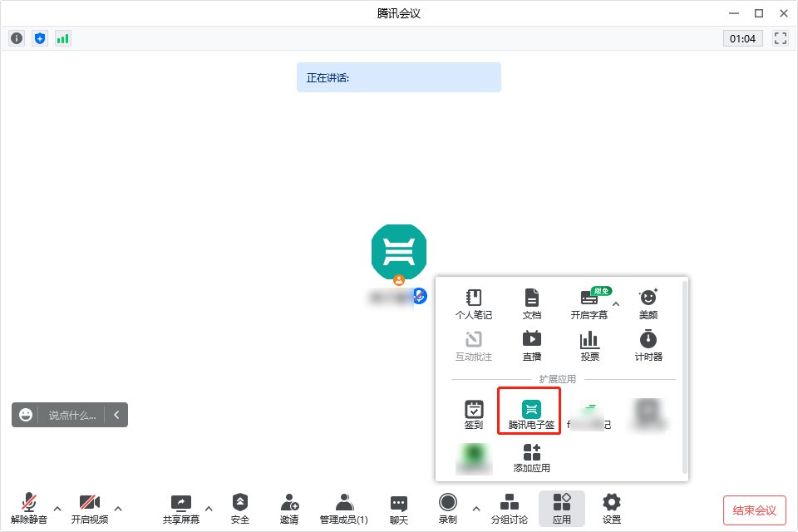This screenshot has height=532, width=798.
Task: Open 计时器 timer app
Action: pos(648,346)
